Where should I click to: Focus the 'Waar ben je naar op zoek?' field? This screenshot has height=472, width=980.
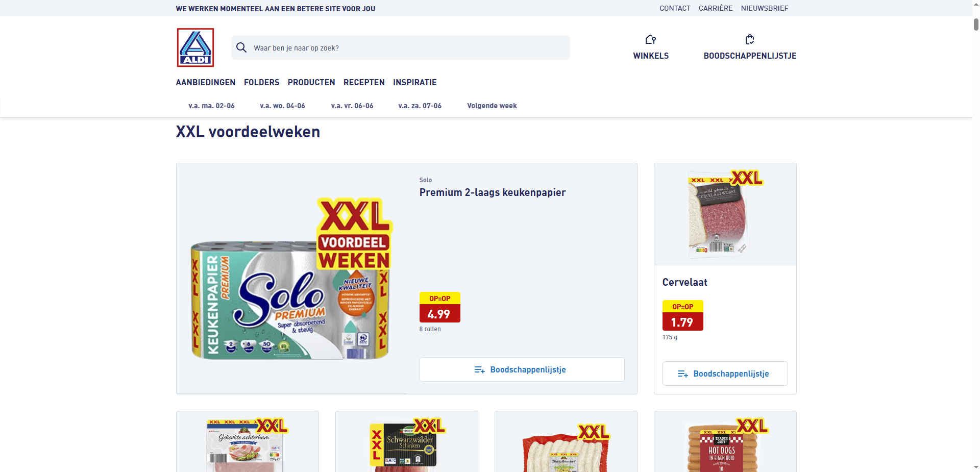pos(401,47)
